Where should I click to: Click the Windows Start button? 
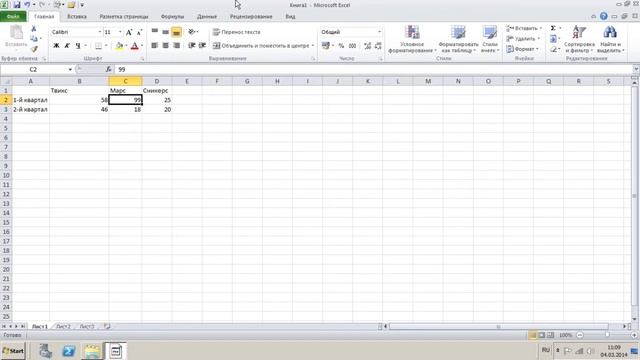pyautogui.click(x=13, y=351)
